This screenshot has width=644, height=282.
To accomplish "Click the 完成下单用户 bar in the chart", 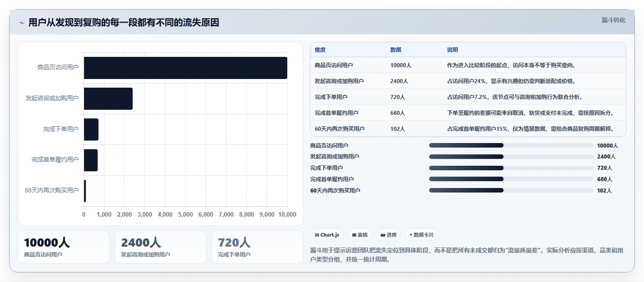I will (x=91, y=129).
